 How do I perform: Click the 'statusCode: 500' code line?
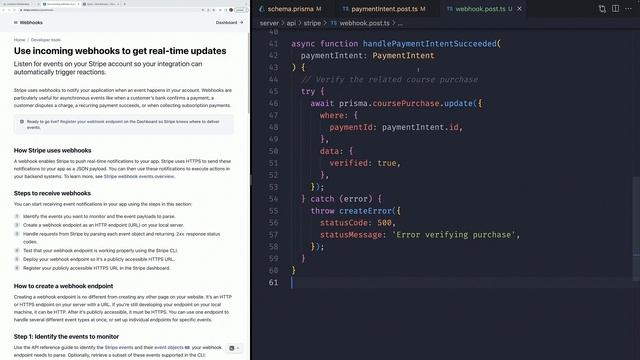pyautogui.click(x=358, y=222)
